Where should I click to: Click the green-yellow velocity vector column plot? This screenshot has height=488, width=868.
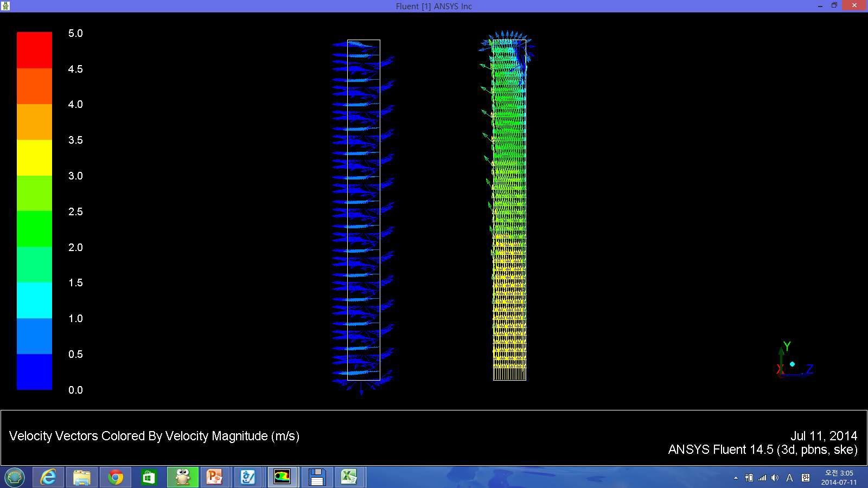508,206
